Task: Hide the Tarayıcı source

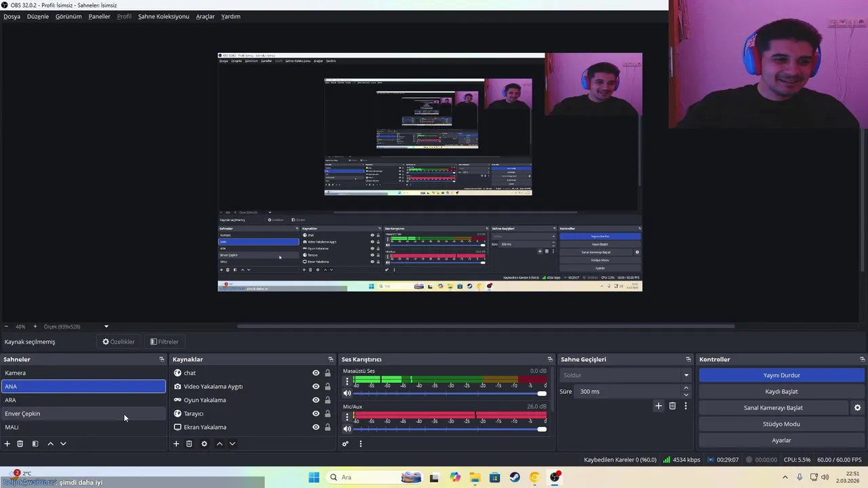Action: coord(315,413)
